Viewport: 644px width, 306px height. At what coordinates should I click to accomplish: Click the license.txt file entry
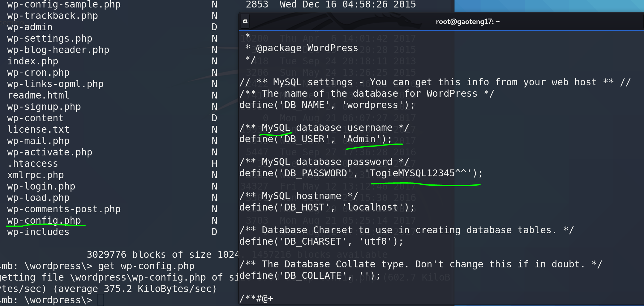pyautogui.click(x=38, y=129)
